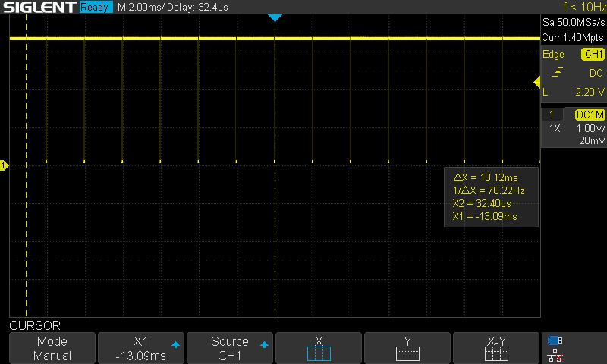Click the Ready run status indicator
Image resolution: width=607 pixels, height=364 pixels.
tap(96, 7)
